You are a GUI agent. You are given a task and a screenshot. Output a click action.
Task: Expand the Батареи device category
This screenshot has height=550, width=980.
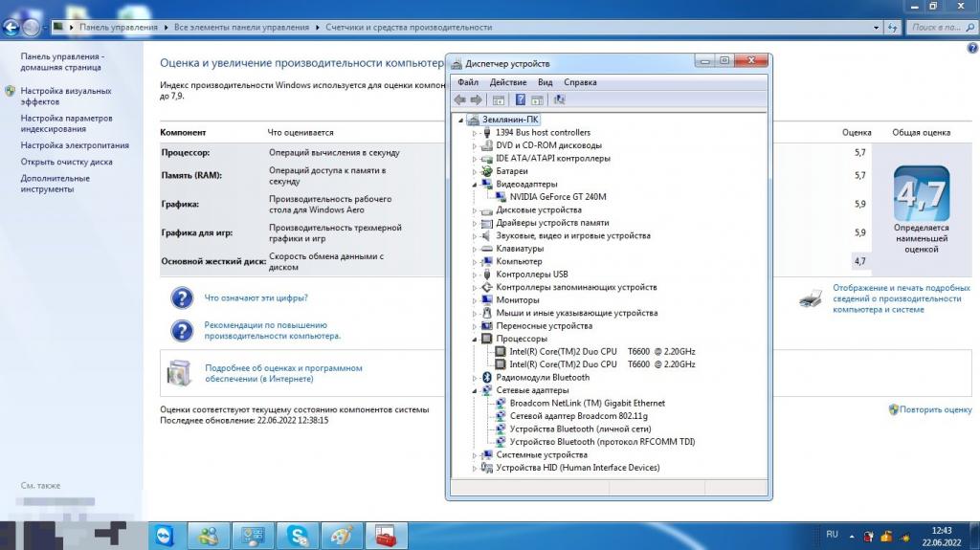coord(474,172)
